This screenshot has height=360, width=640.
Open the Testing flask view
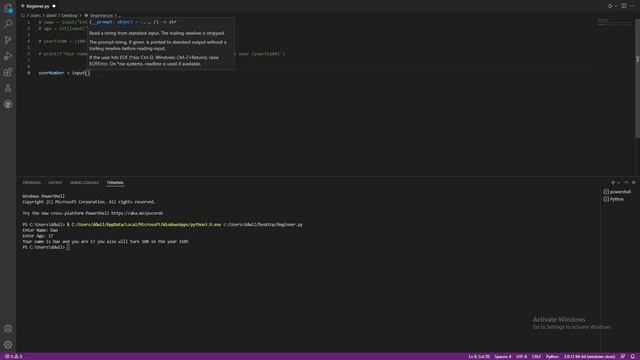pos(8,88)
